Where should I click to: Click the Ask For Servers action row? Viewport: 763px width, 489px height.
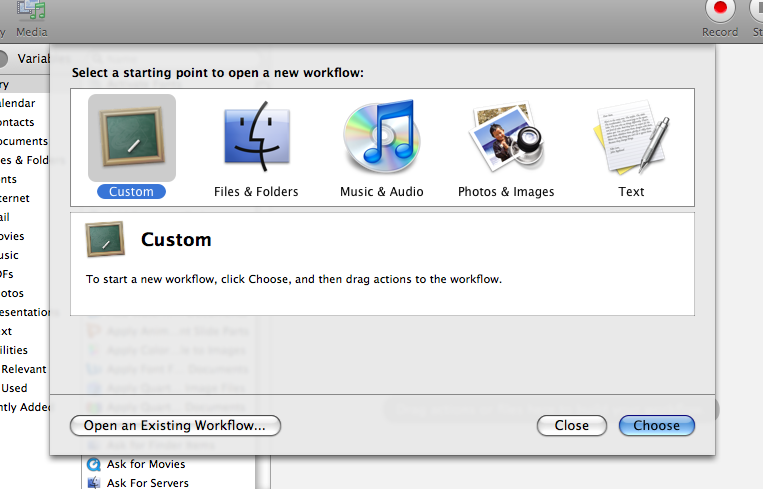(x=168, y=483)
